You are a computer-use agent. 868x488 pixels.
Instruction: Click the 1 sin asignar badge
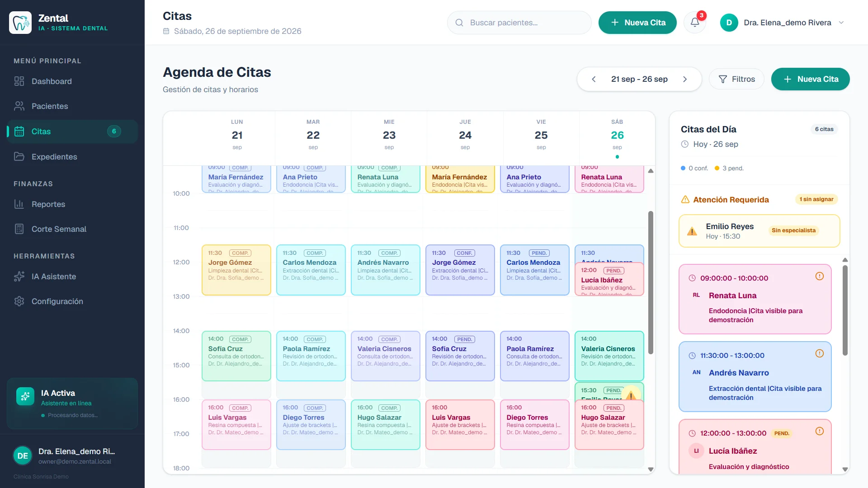click(816, 199)
